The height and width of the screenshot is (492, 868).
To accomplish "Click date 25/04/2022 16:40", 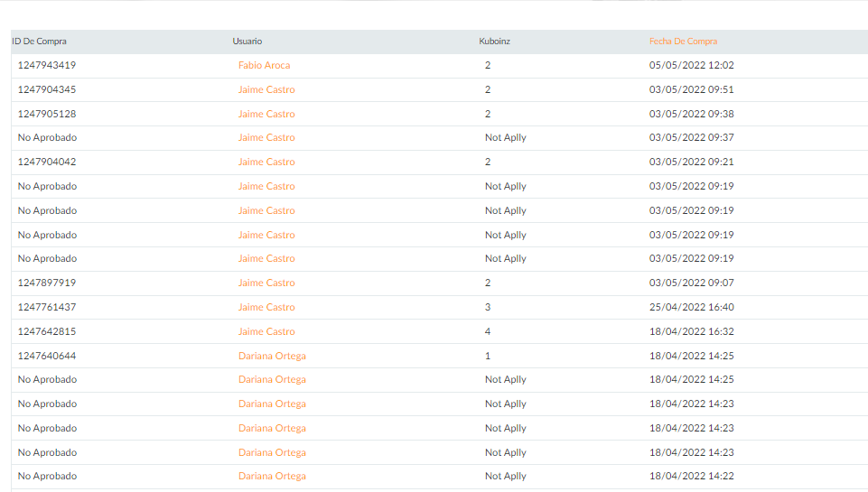I will 691,307.
